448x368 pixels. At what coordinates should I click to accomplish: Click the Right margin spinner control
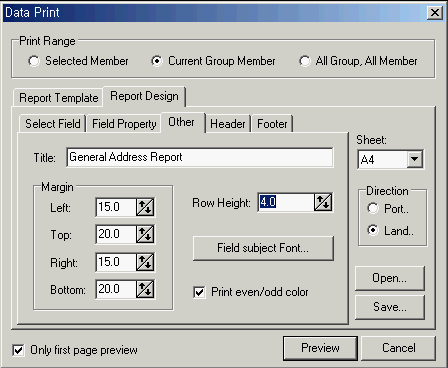coord(145,262)
